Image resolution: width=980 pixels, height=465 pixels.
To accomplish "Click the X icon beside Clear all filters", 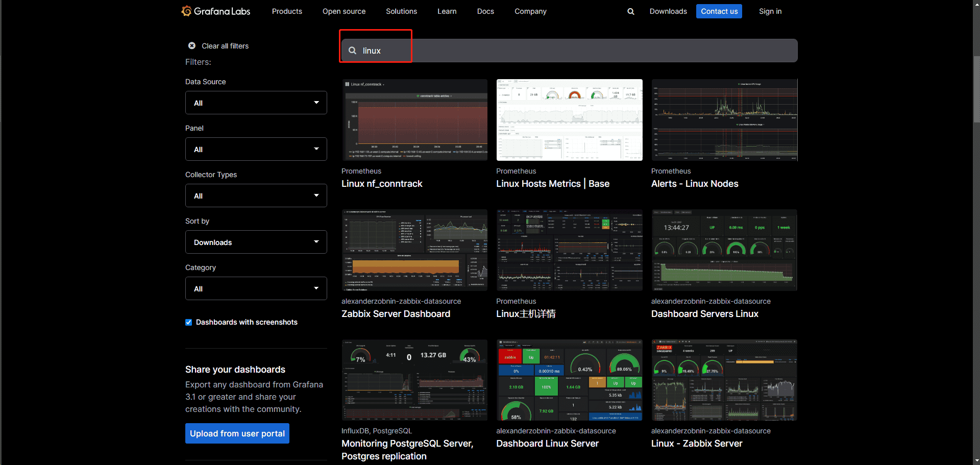I will pyautogui.click(x=191, y=45).
